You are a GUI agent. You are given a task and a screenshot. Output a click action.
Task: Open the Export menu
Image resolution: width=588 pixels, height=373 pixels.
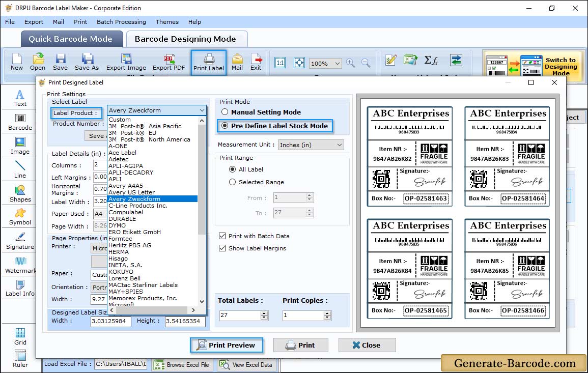(34, 22)
